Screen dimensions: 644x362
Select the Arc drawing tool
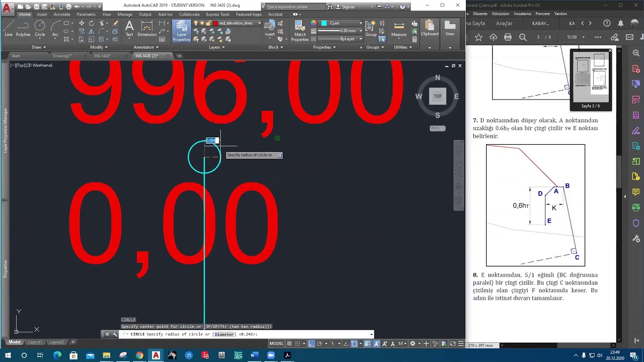pyautogui.click(x=55, y=29)
